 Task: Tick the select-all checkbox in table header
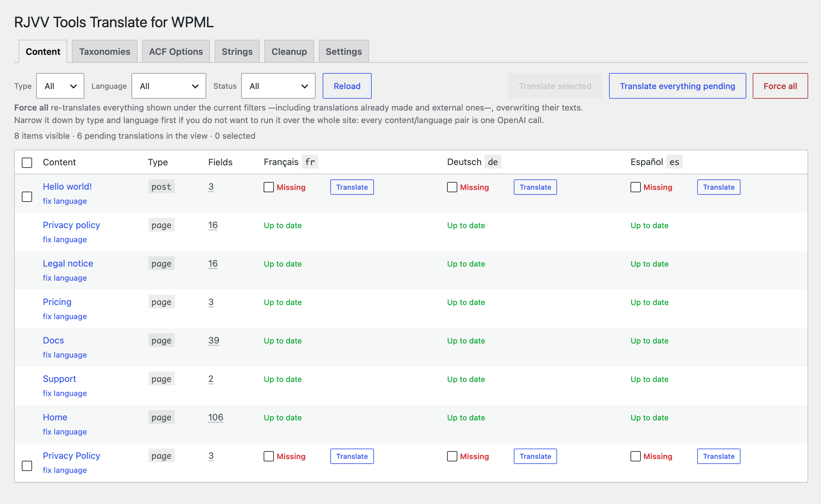(27, 163)
